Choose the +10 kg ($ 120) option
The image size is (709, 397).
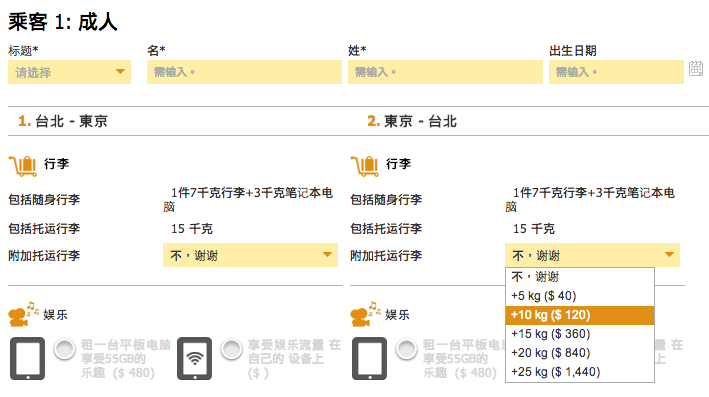point(580,315)
